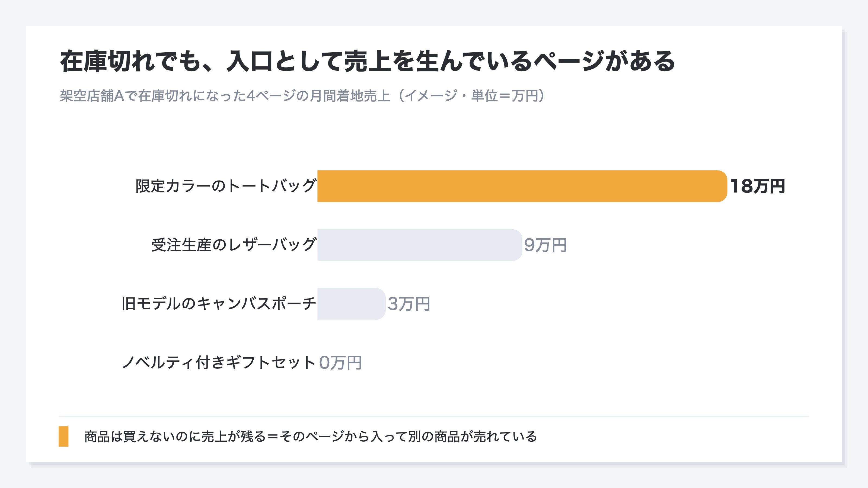Click the 9万円 value label
The image size is (868, 488).
[545, 245]
